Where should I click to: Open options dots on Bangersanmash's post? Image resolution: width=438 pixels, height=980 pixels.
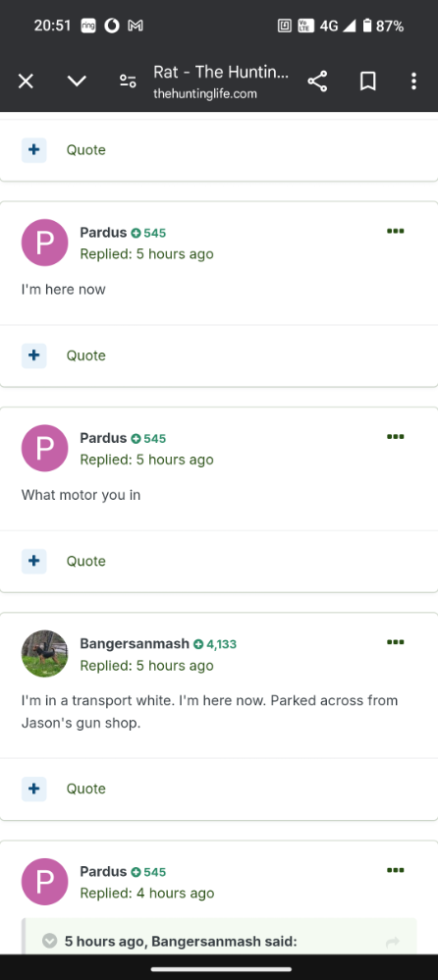396,642
